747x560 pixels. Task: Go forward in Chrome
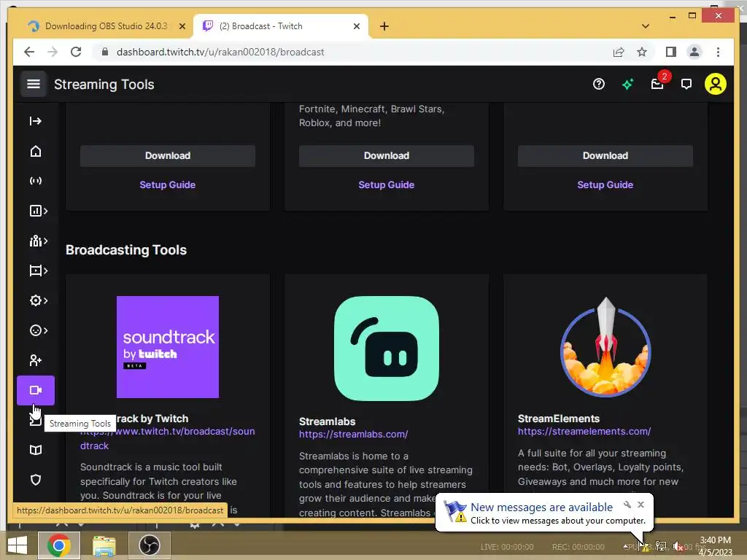pyautogui.click(x=53, y=52)
